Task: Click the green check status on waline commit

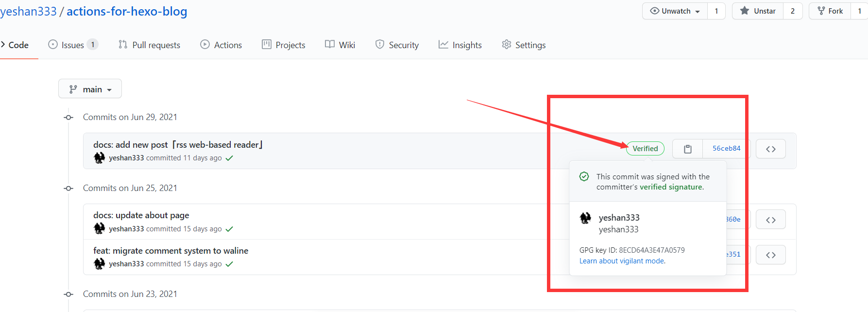Action: [x=229, y=264]
